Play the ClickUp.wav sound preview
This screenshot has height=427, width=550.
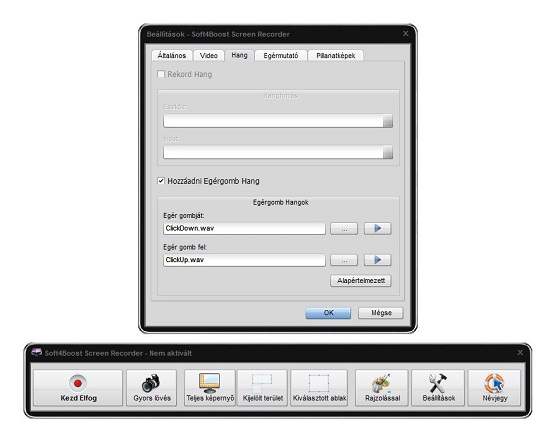tap(377, 260)
